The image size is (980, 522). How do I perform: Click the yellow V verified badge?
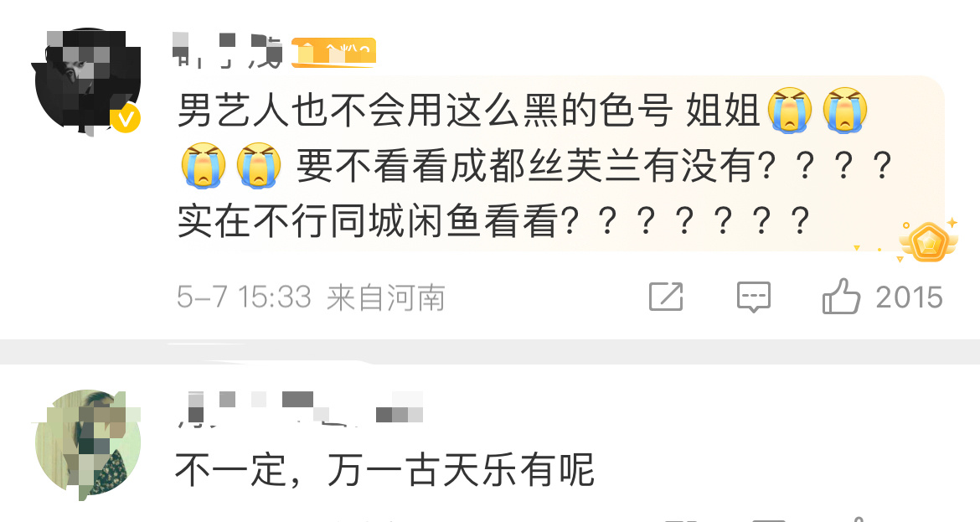tap(126, 118)
